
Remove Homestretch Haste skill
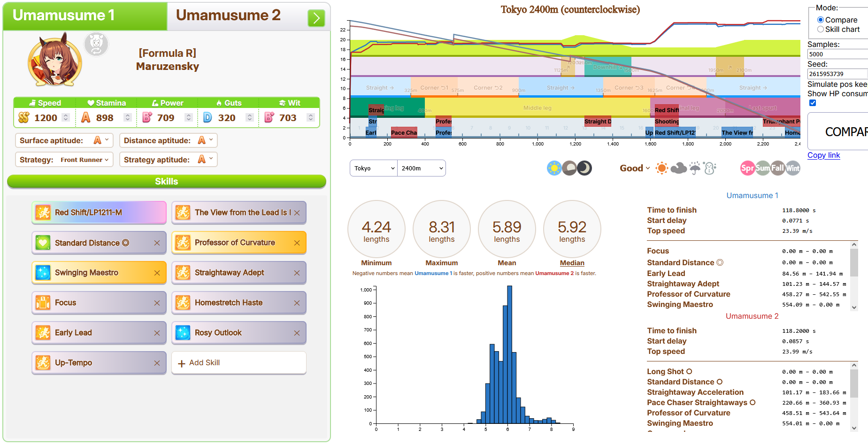(297, 303)
